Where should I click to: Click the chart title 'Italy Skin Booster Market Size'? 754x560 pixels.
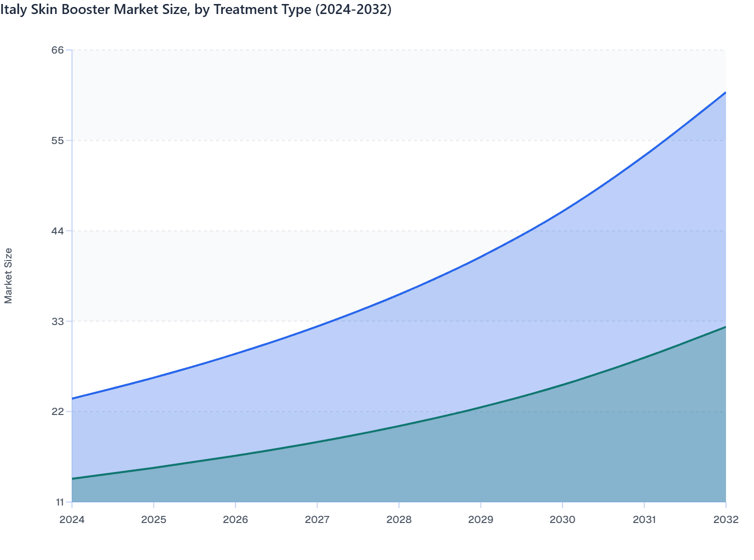(x=196, y=9)
